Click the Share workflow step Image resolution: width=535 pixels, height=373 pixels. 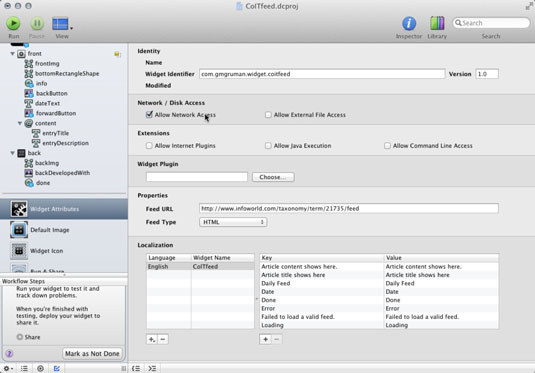coord(29,337)
